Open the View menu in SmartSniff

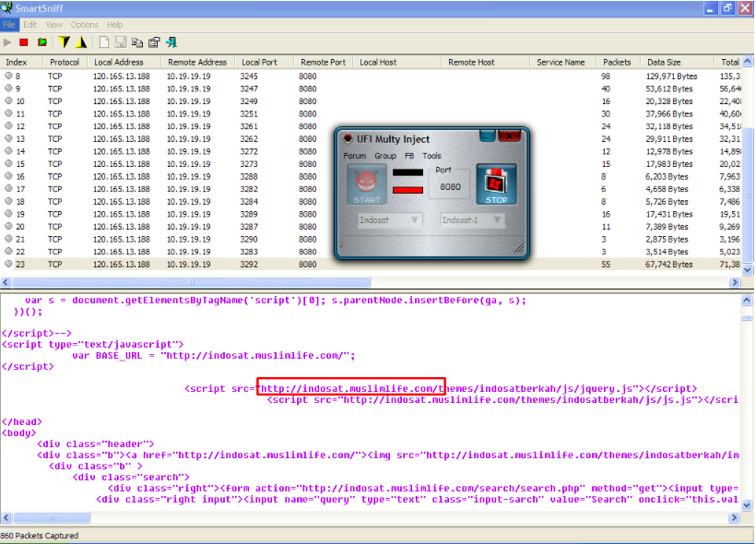coord(53,25)
